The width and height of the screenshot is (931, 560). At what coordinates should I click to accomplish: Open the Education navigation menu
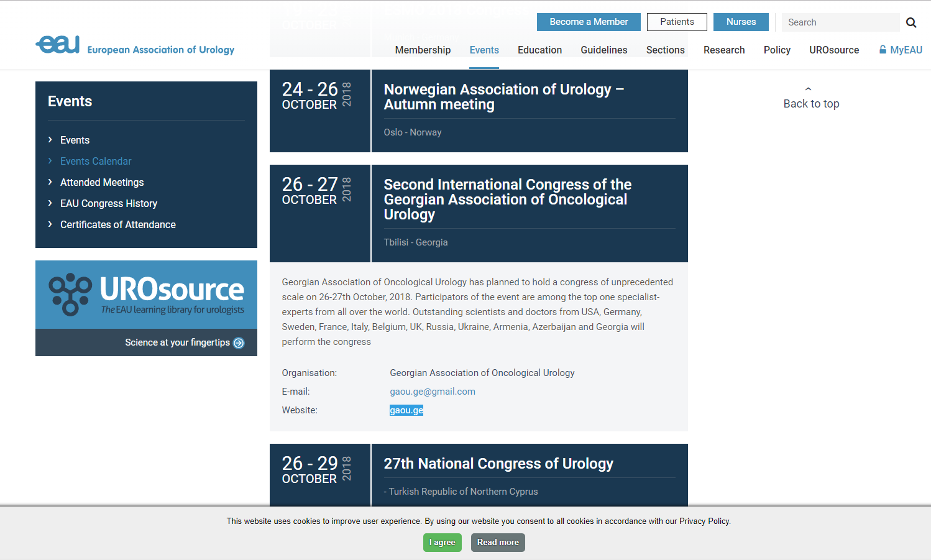click(539, 50)
